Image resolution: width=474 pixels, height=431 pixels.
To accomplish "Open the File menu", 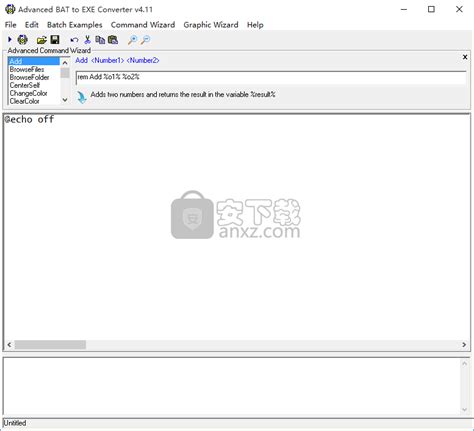I will (10, 25).
